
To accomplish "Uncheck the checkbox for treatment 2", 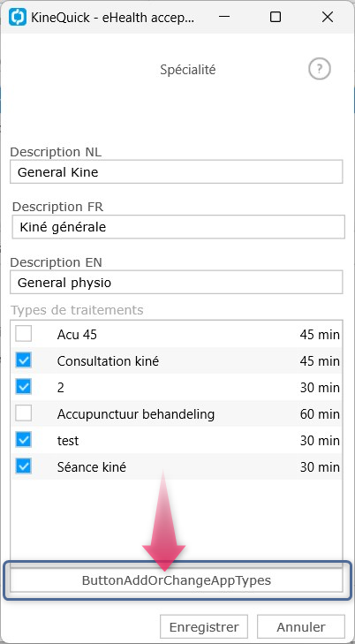I will (x=23, y=387).
